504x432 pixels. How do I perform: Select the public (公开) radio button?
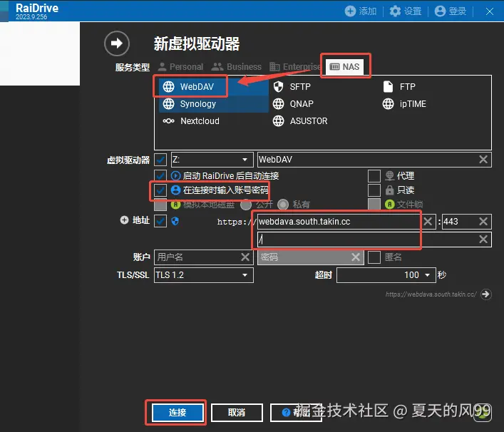click(x=246, y=205)
